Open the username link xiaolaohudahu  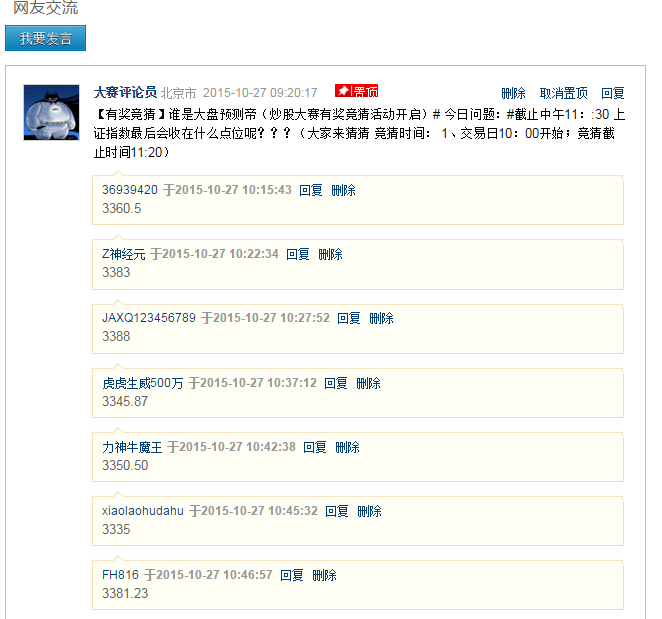(143, 511)
